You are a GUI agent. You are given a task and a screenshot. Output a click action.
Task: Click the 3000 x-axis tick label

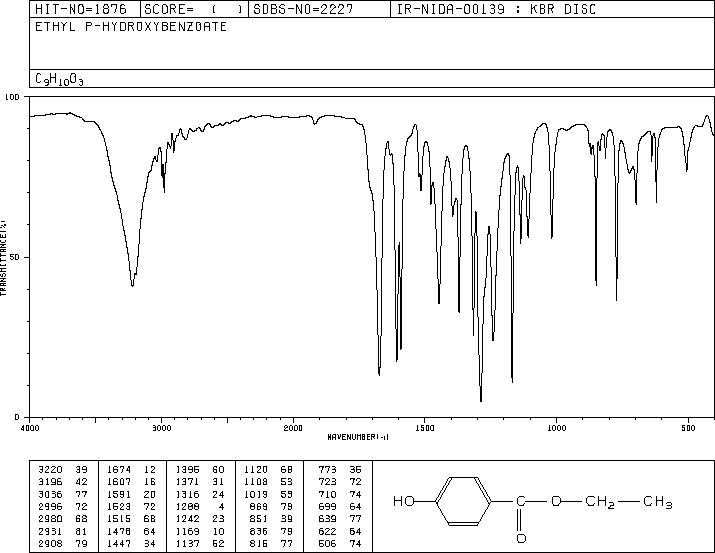point(161,428)
